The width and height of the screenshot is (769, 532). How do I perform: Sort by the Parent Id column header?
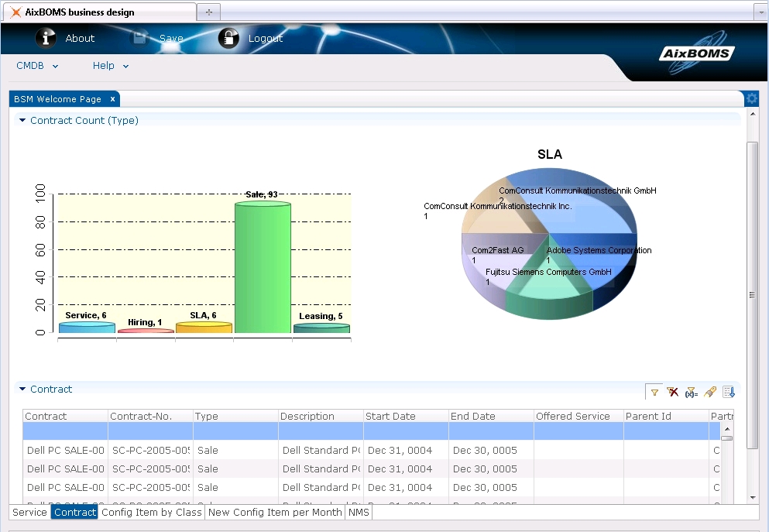point(667,417)
